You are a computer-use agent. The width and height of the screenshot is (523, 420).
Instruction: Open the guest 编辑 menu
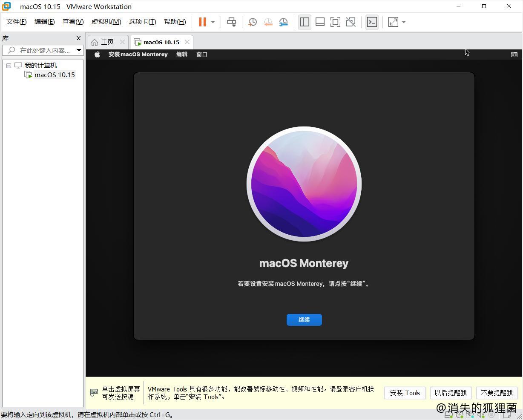[x=182, y=54]
